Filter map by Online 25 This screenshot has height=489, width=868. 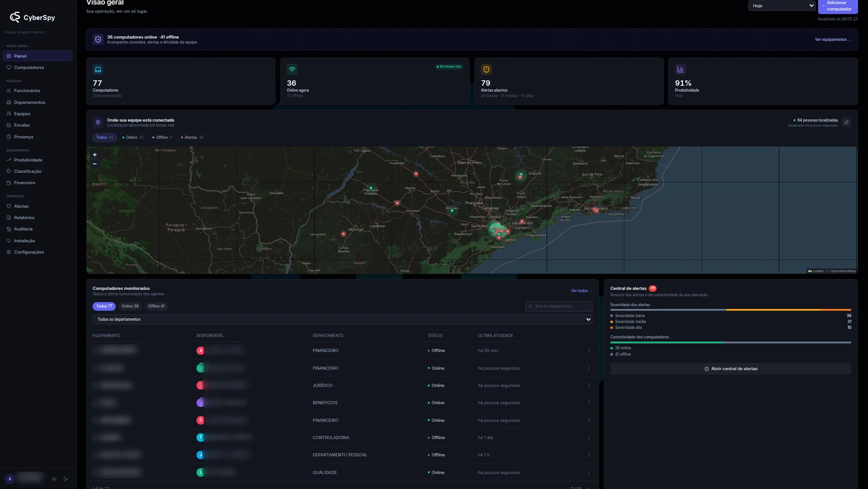133,137
